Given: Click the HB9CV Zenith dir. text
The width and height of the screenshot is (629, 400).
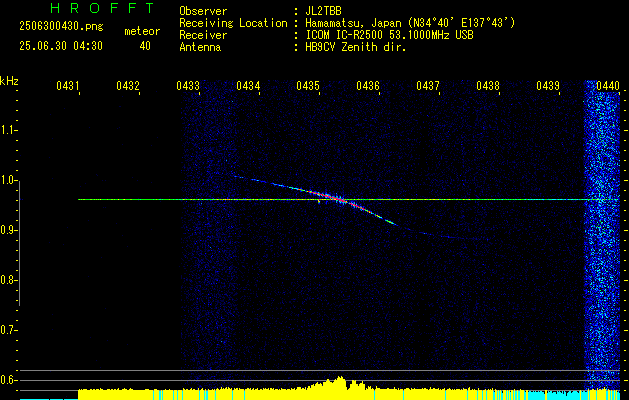Looking at the screenshot, I should point(356,47).
